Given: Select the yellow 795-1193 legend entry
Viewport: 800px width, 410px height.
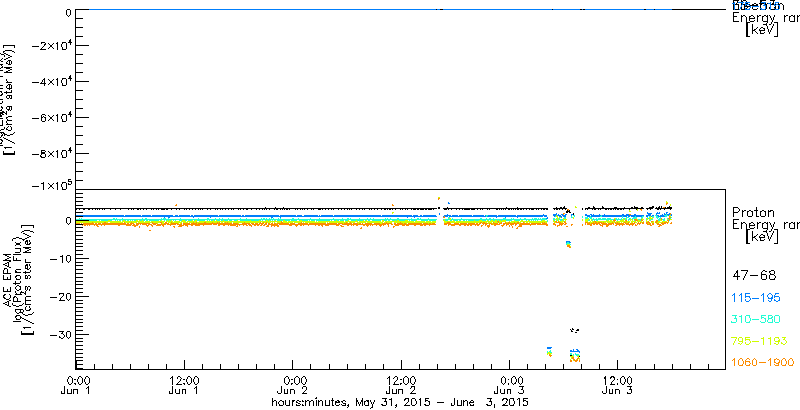Looking at the screenshot, I should pyautogui.click(x=759, y=341).
